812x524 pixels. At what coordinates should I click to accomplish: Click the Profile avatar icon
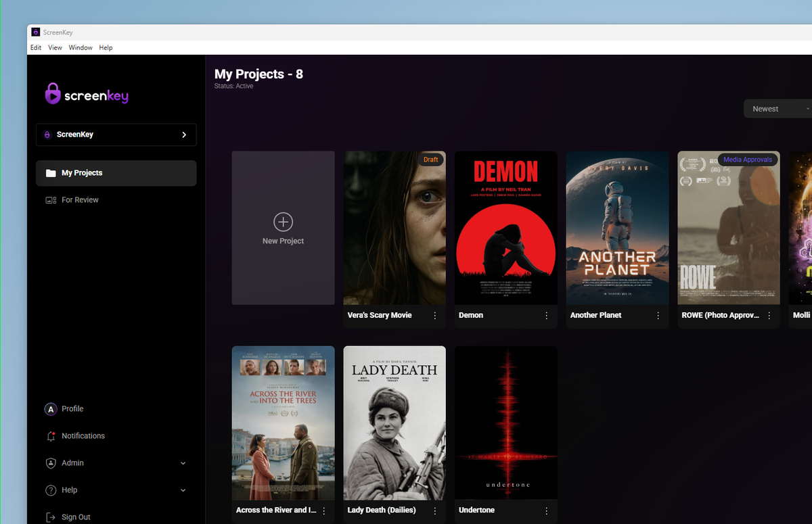51,409
